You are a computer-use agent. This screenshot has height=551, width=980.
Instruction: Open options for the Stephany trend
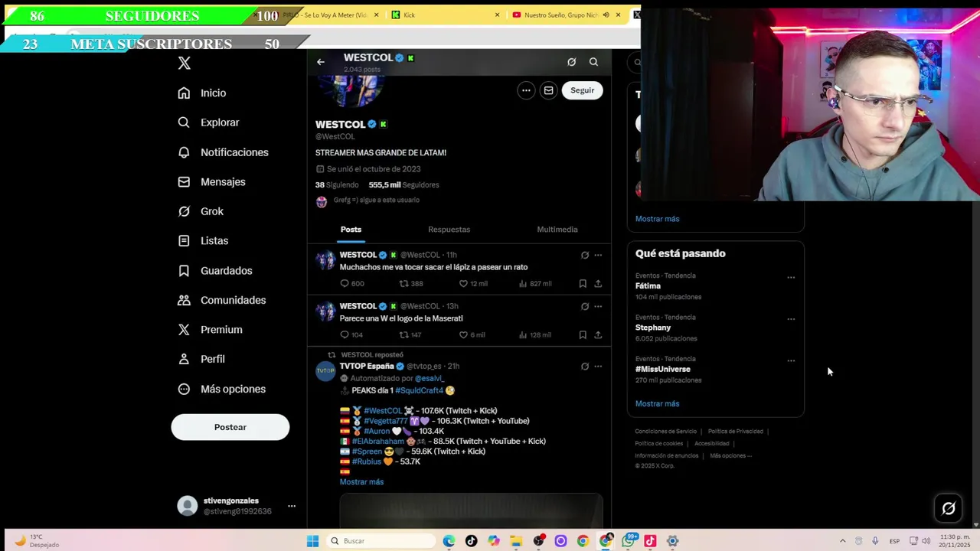791,319
